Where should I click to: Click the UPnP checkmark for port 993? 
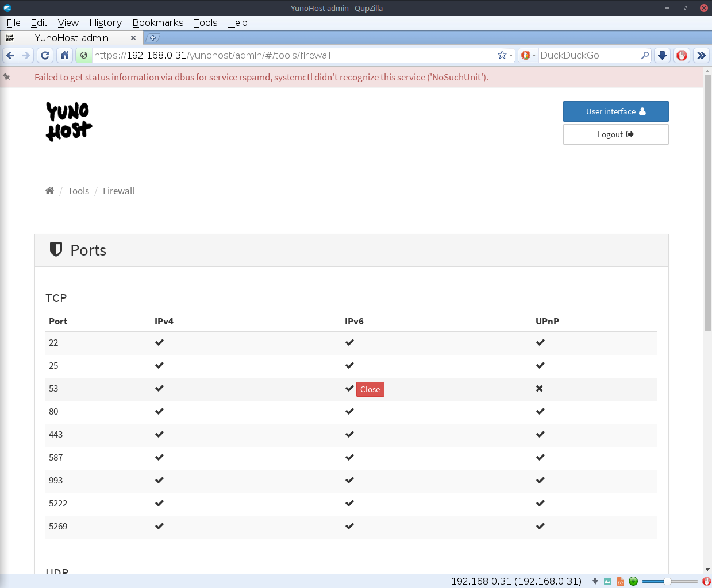540,480
